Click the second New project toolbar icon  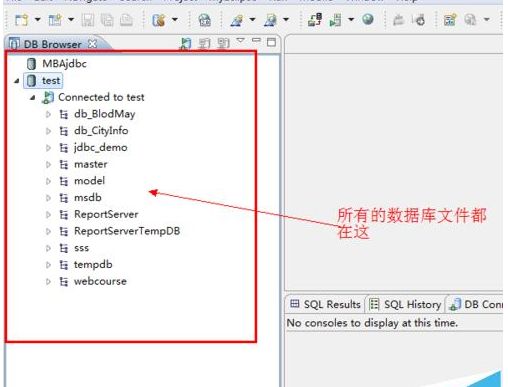pyautogui.click(x=55, y=20)
